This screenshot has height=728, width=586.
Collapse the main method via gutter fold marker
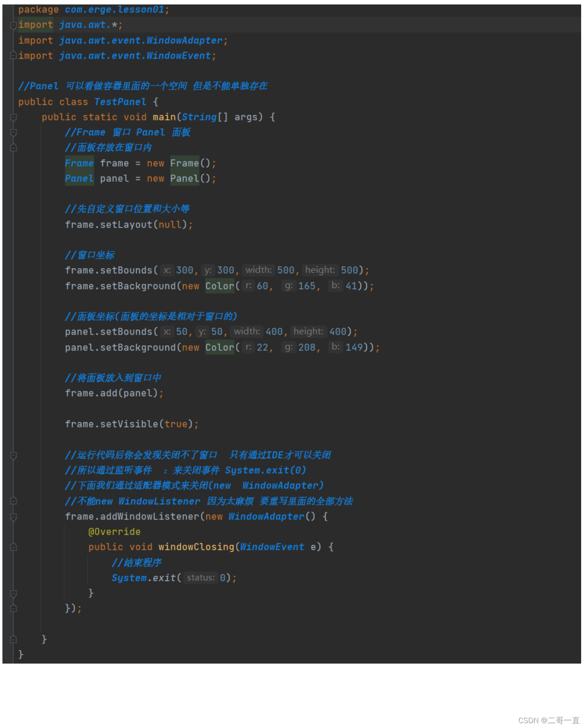point(13,117)
